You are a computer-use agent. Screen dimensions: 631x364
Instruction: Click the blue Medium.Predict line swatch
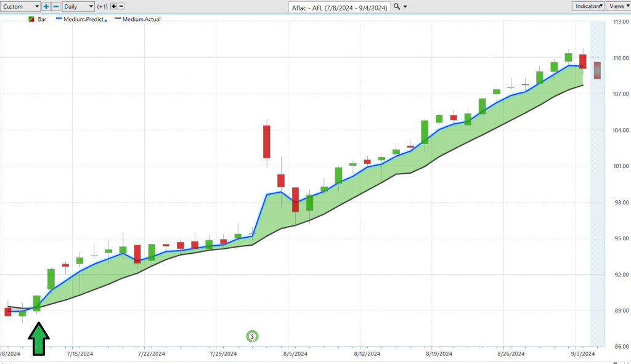click(x=59, y=19)
